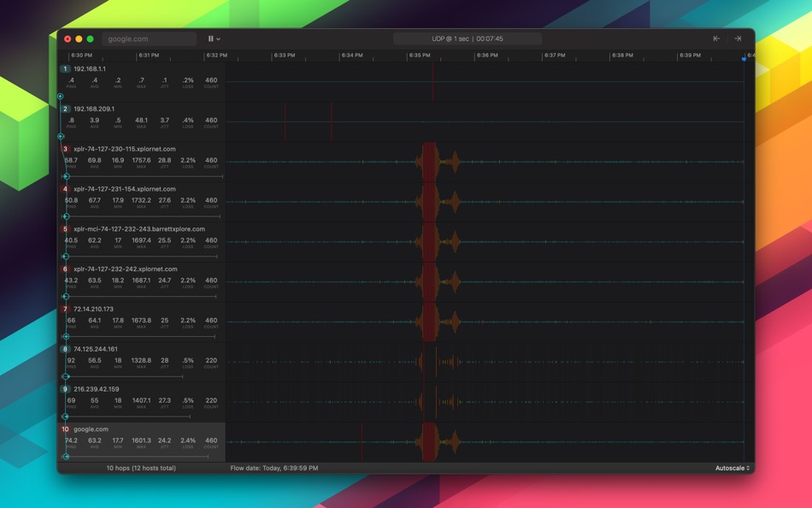
Task: Click the left-pointing history arrow icon near top right
Action: coord(716,38)
